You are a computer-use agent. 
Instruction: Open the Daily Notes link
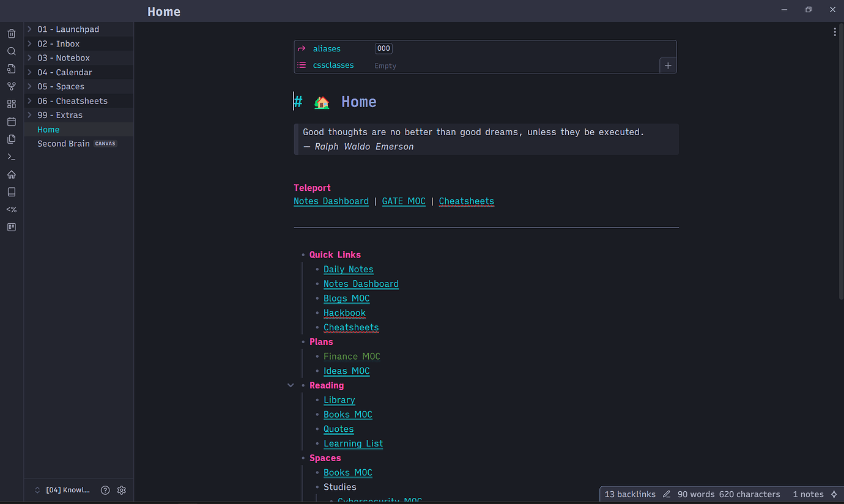click(348, 269)
